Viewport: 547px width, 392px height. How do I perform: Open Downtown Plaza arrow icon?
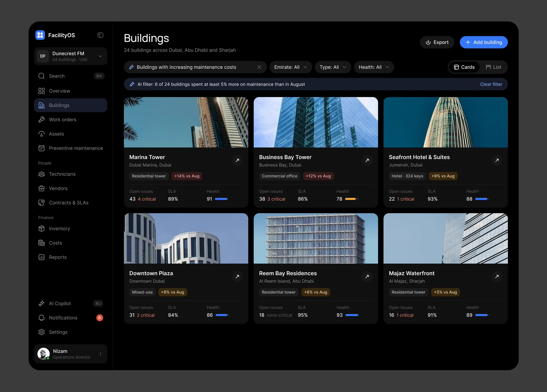point(237,277)
